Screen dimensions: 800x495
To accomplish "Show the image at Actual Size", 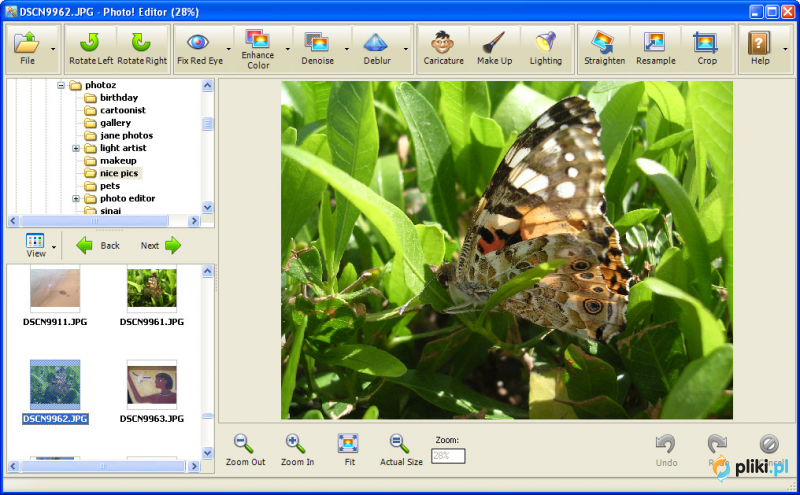I will tap(401, 450).
